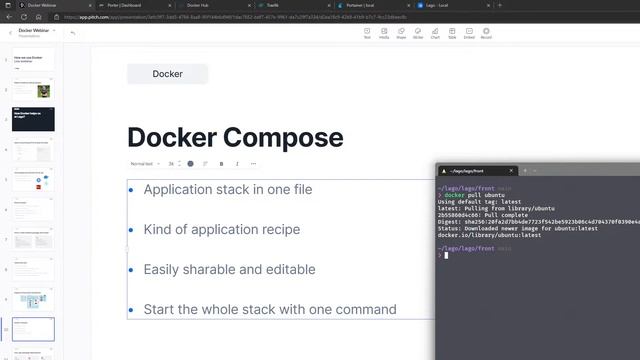Screen dimensions: 640x360
Task: Select slide 8 thumbnail
Action: (x=33, y=269)
